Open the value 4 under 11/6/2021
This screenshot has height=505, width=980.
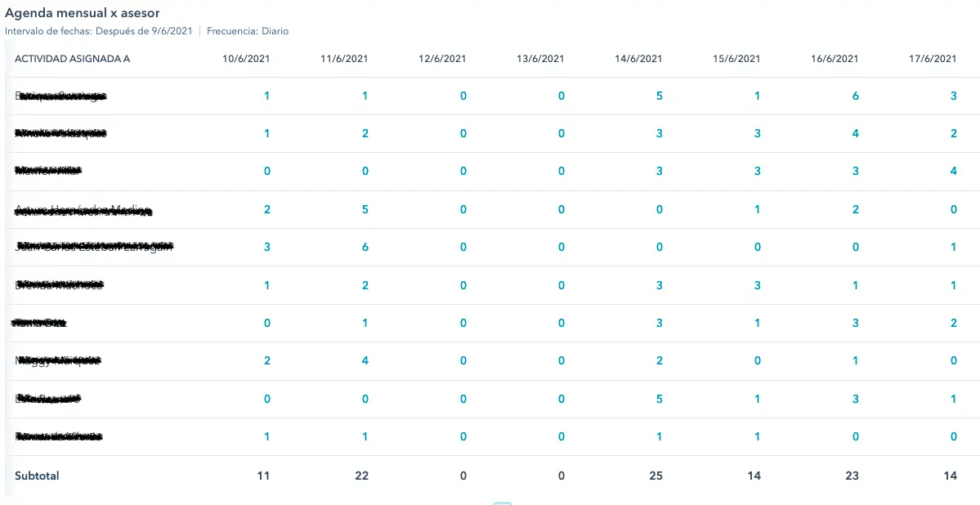click(x=365, y=361)
